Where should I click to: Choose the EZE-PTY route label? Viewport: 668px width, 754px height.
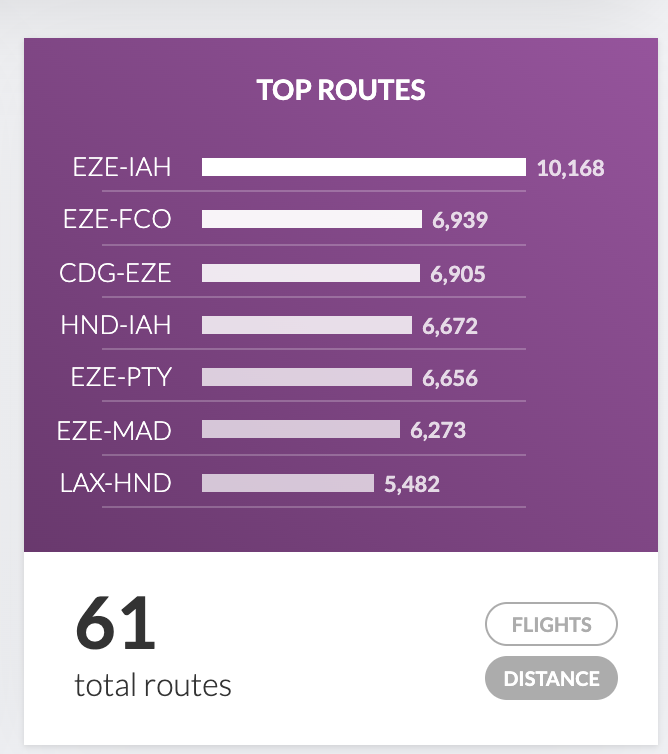121,377
